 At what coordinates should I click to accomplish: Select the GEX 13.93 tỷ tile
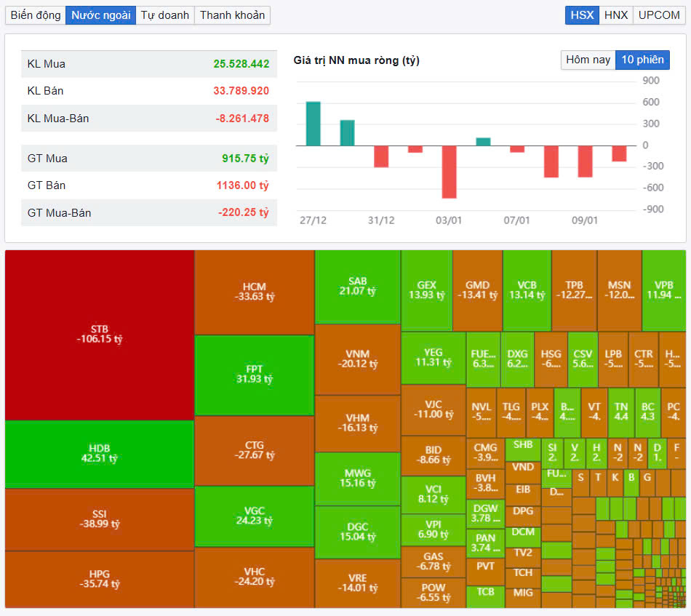426,291
